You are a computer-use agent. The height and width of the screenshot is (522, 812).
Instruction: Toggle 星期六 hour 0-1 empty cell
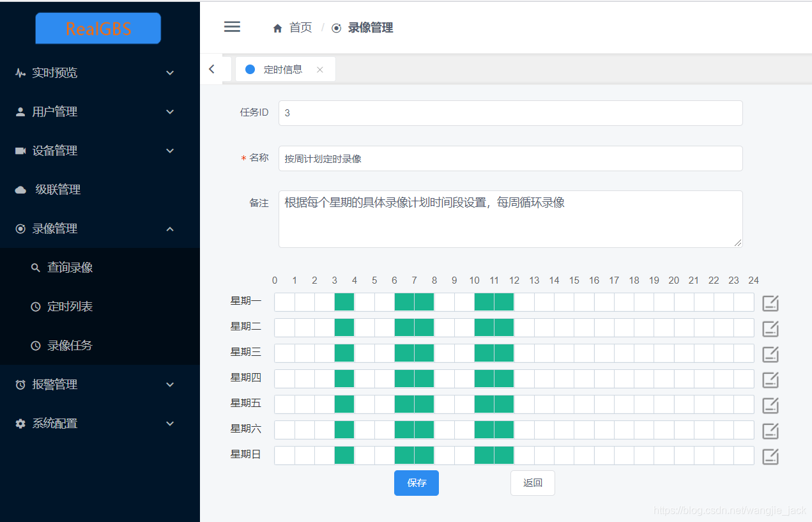(284, 430)
